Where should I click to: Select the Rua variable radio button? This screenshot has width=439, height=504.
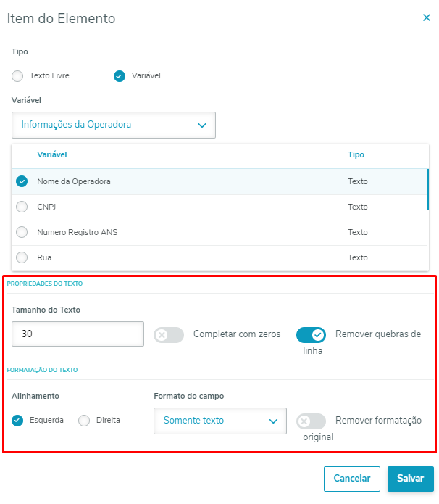22,257
